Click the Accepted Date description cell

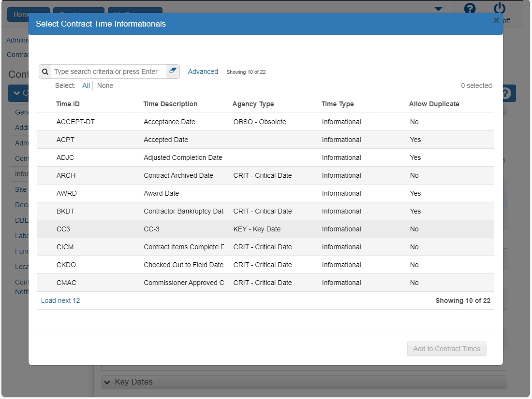pyautogui.click(x=166, y=140)
